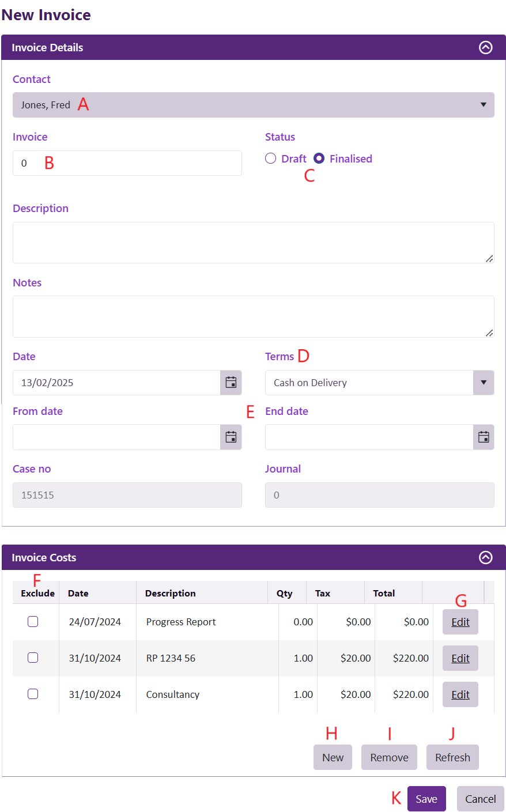Select the Draft status radio button
Image resolution: width=506 pixels, height=812 pixels.
click(271, 158)
